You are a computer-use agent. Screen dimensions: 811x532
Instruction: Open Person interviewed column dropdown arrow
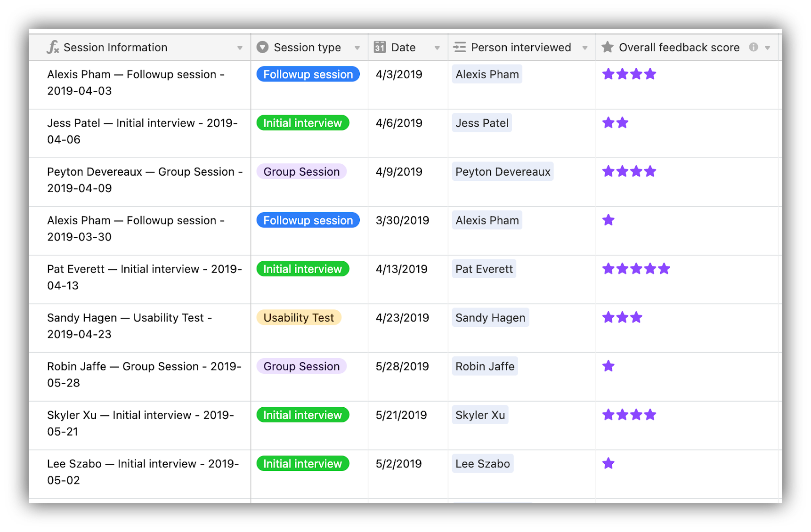585,48
